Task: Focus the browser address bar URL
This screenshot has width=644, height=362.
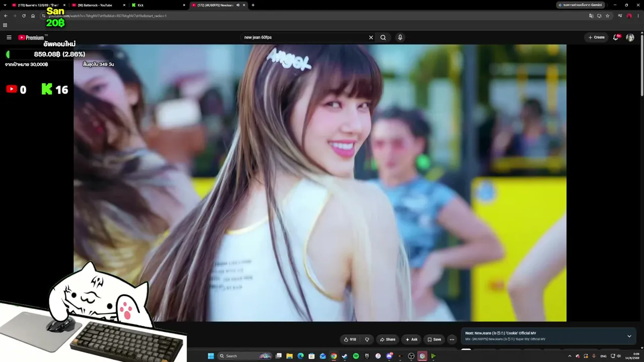Action: point(107,16)
